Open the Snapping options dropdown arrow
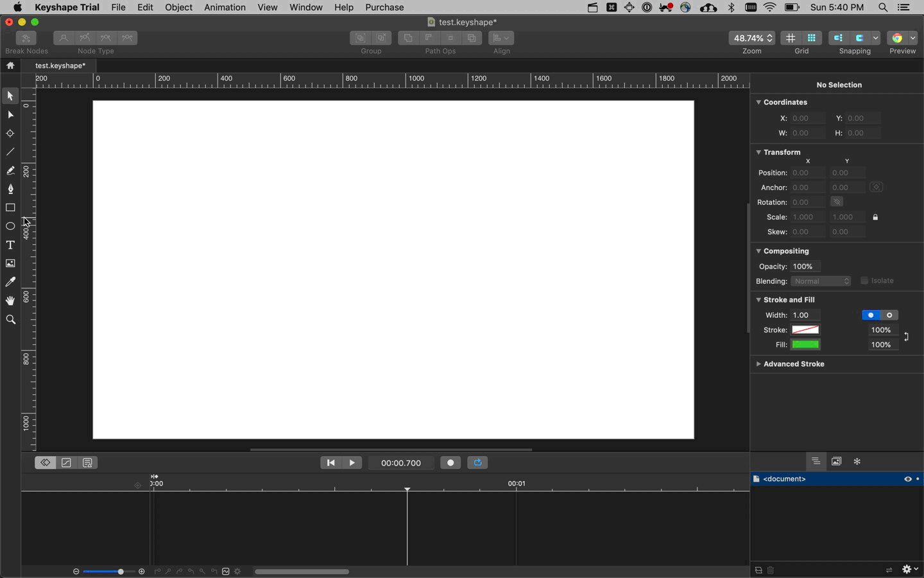 875,38
